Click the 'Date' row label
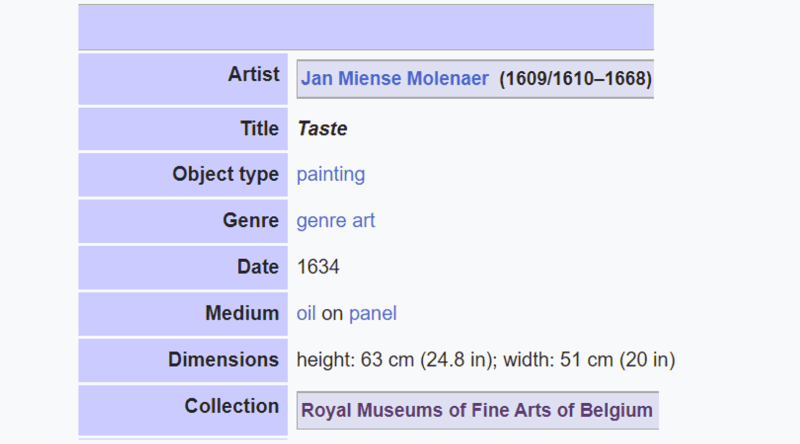 click(x=258, y=267)
